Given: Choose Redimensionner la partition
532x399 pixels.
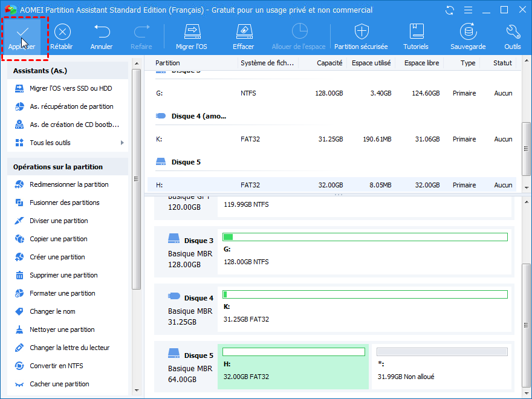Looking at the screenshot, I should (69, 184).
